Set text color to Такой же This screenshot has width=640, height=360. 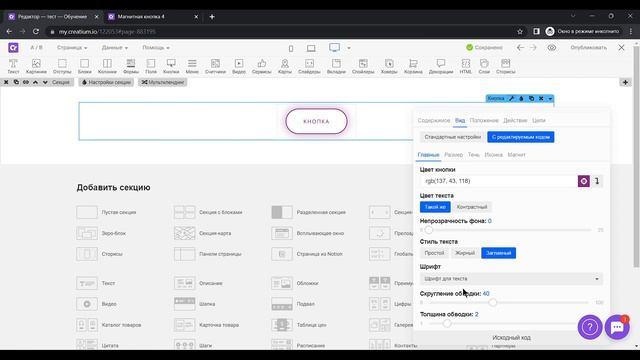click(435, 207)
